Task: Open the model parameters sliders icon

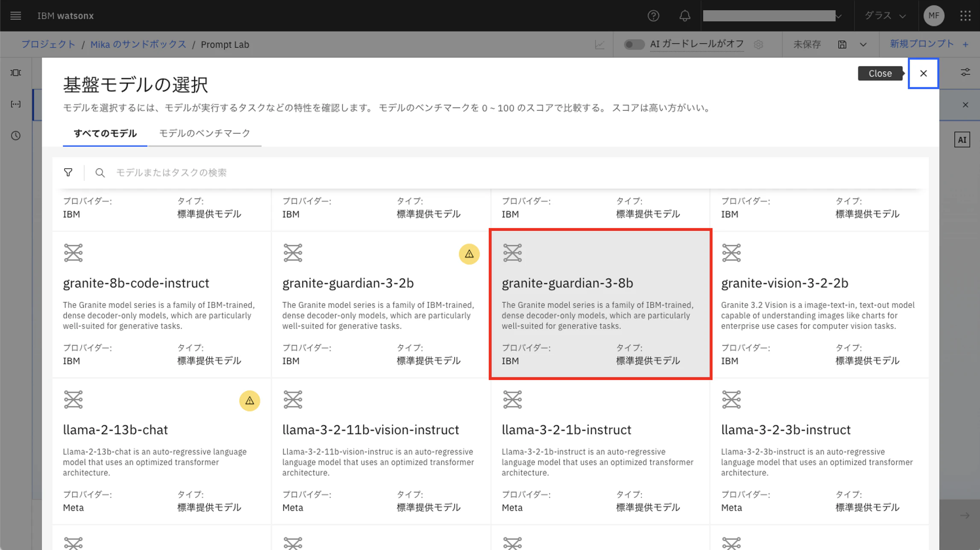Action: (965, 73)
